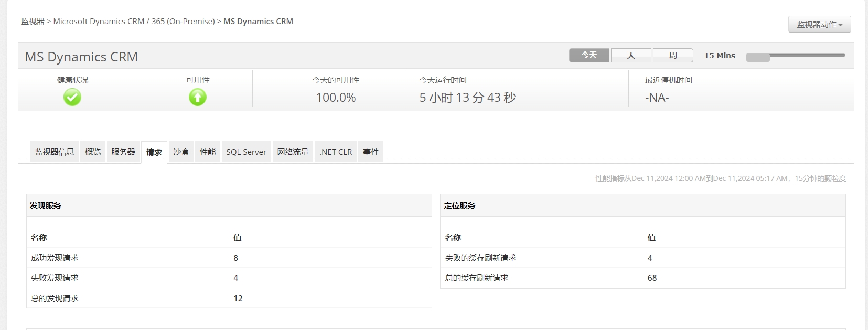
Task: Click the 15 Mins granularity label
Action: click(720, 56)
